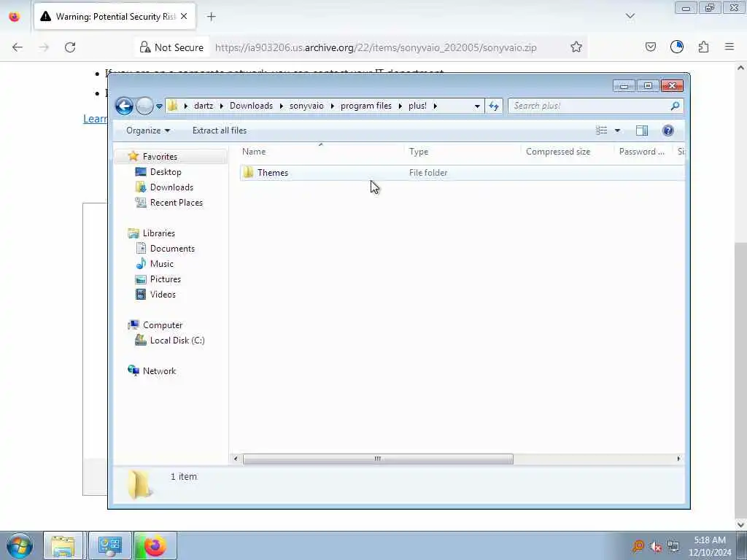The width and height of the screenshot is (747, 560).
Task: Click Firefox back arrow button
Action: pyautogui.click(x=18, y=47)
